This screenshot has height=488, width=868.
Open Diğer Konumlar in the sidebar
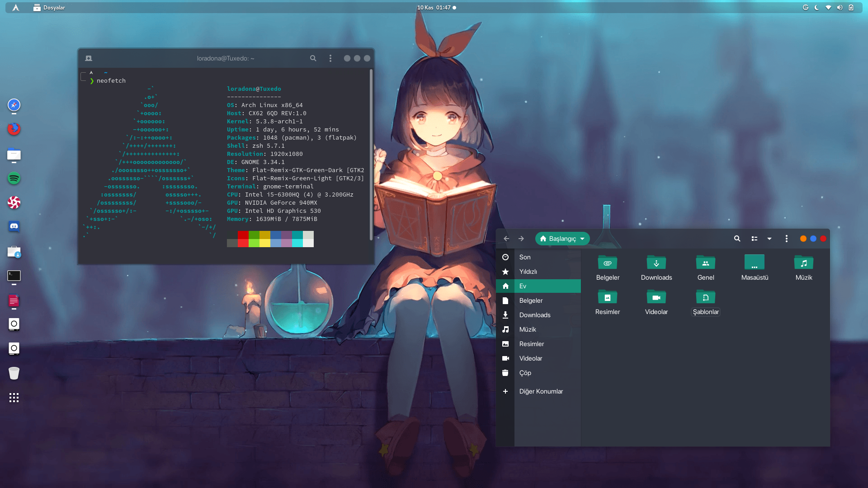538,391
